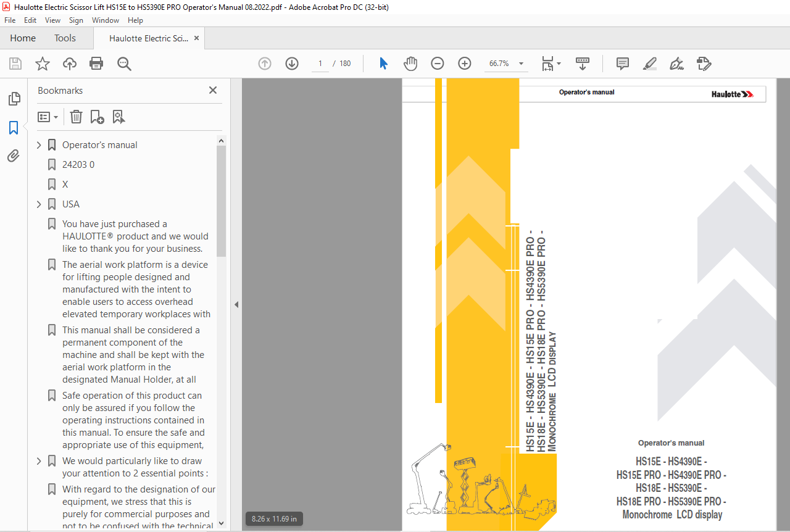Open the View menu

(x=52, y=20)
